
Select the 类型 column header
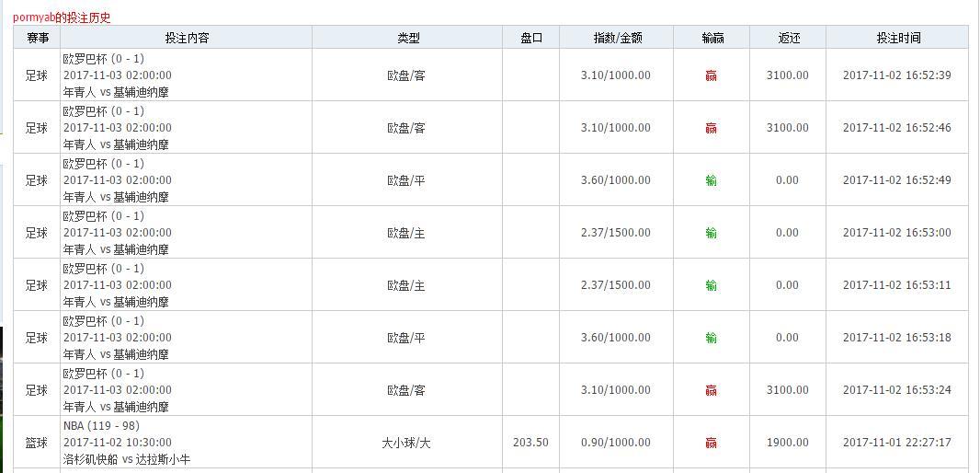click(x=407, y=38)
